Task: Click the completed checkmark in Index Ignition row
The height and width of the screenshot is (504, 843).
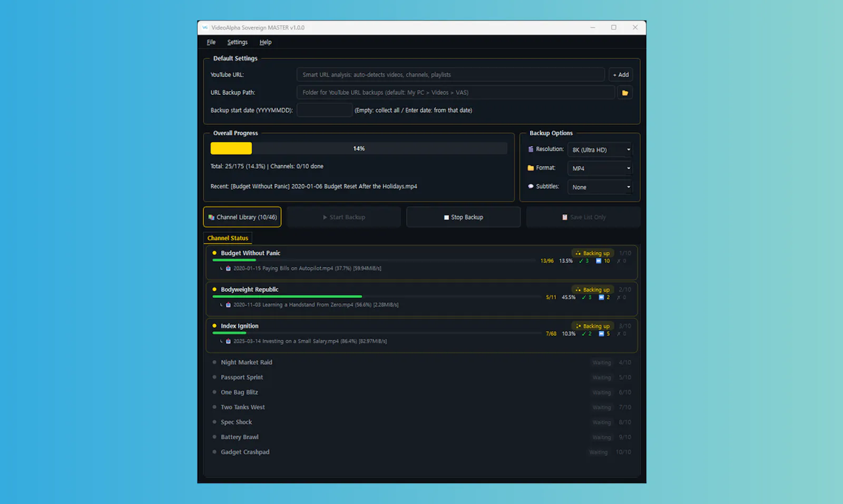Action: [x=584, y=334]
